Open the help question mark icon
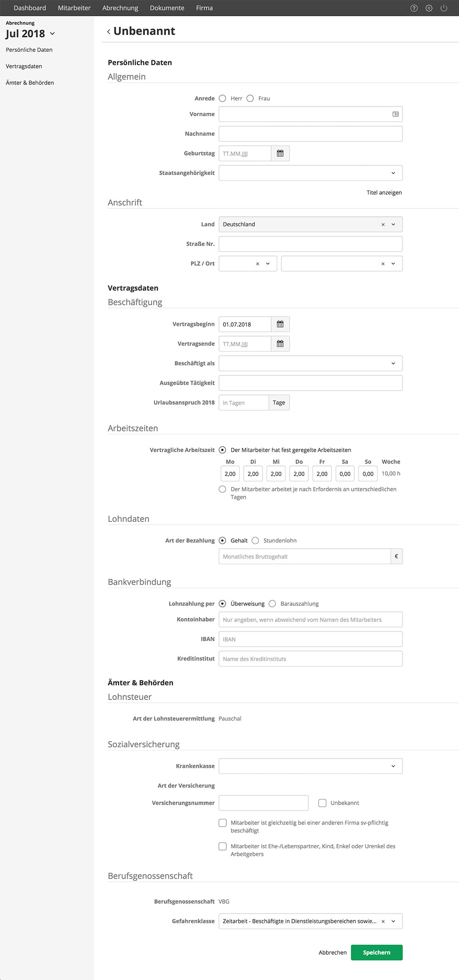Image resolution: width=459 pixels, height=980 pixels. tap(414, 8)
